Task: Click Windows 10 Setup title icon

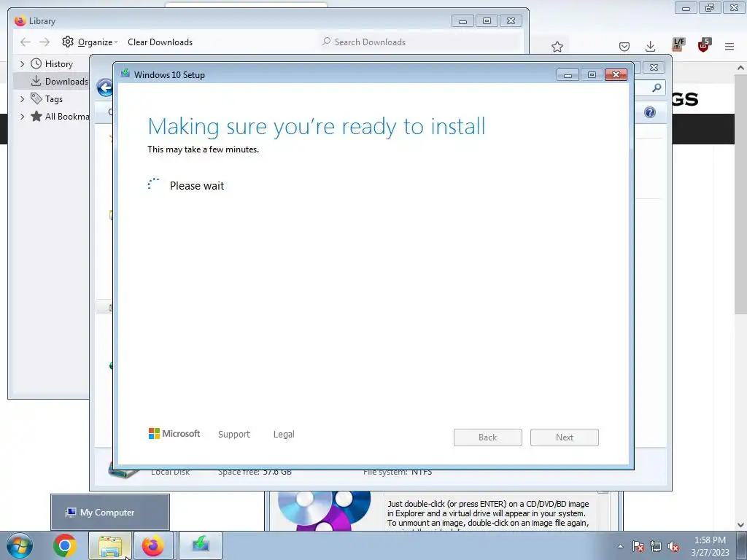Action: click(125, 74)
